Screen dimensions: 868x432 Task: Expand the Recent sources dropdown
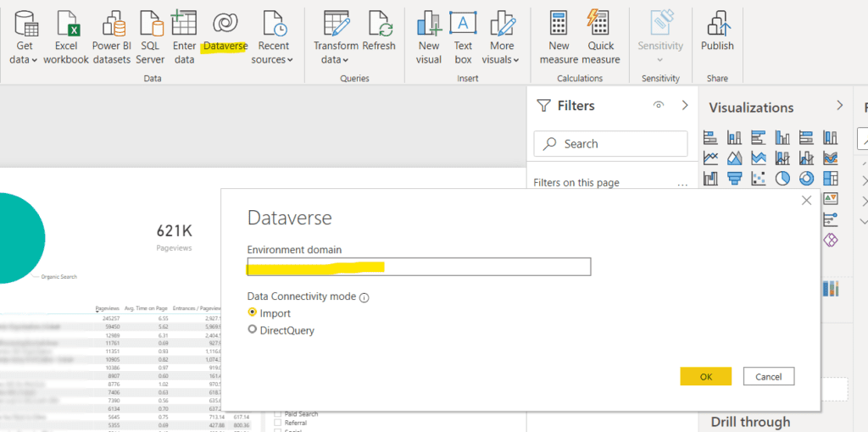click(272, 37)
